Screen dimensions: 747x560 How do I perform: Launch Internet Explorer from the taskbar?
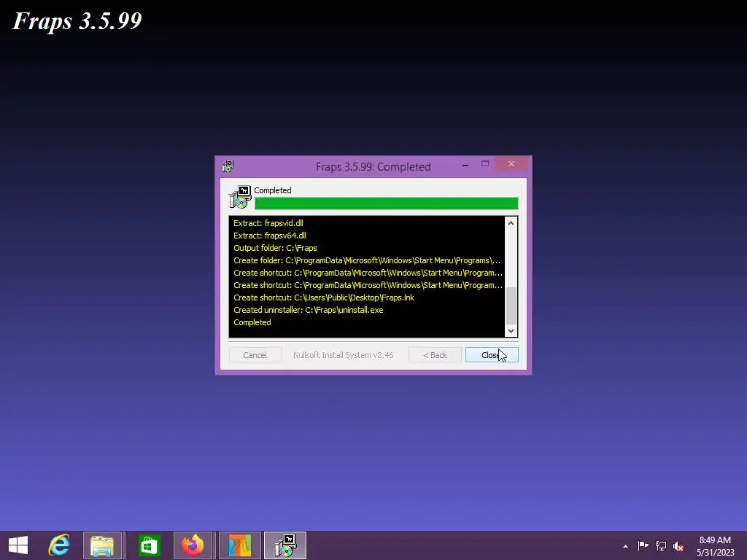tap(59, 545)
